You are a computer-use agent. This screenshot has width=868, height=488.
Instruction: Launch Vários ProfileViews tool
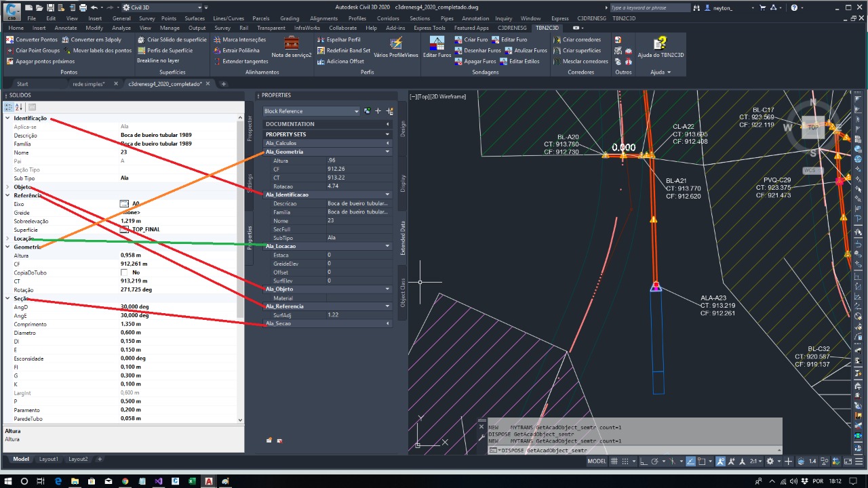396,45
